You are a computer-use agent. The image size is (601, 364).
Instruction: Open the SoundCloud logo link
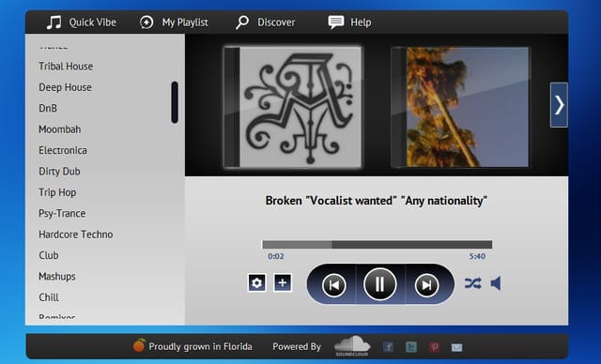coord(352,346)
